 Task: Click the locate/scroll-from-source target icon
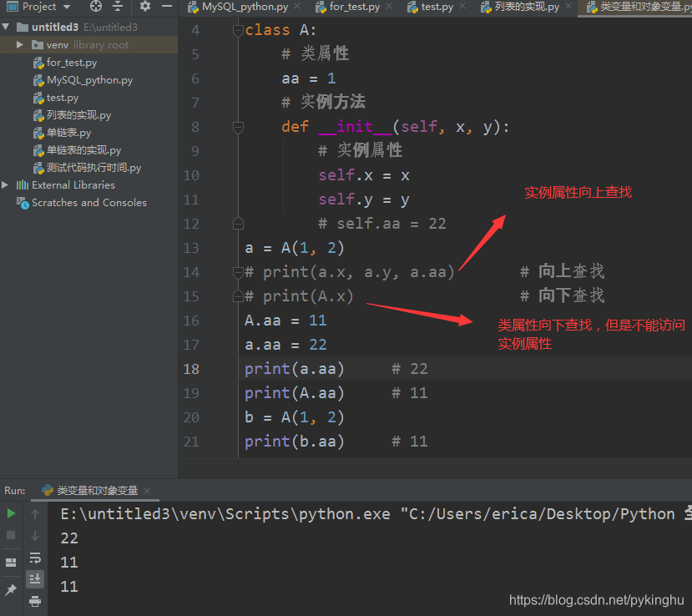point(96,6)
